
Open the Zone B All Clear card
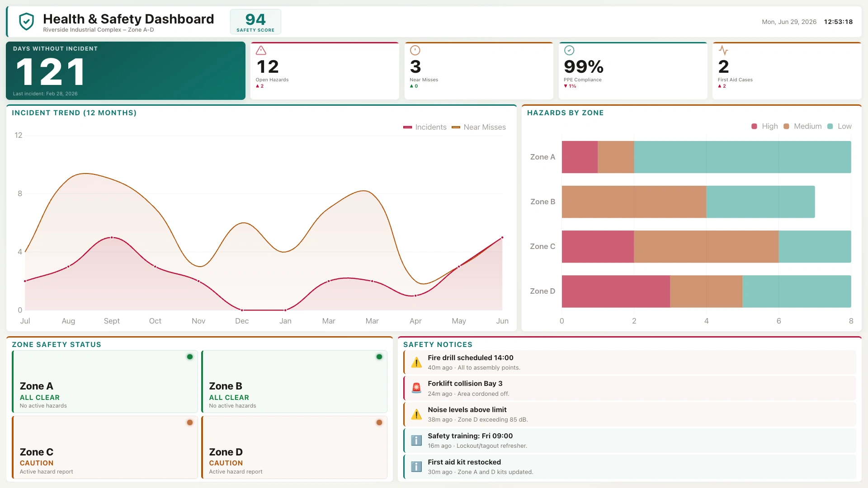[x=294, y=382]
